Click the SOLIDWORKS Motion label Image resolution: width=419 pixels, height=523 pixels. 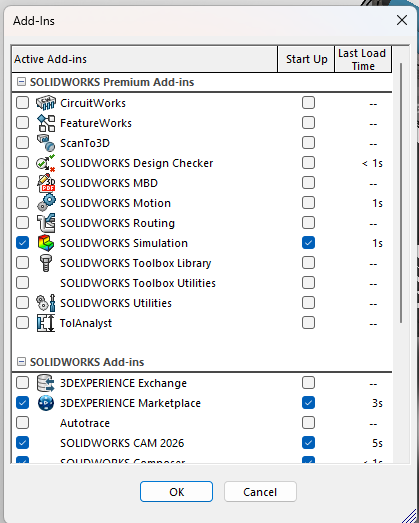point(115,203)
